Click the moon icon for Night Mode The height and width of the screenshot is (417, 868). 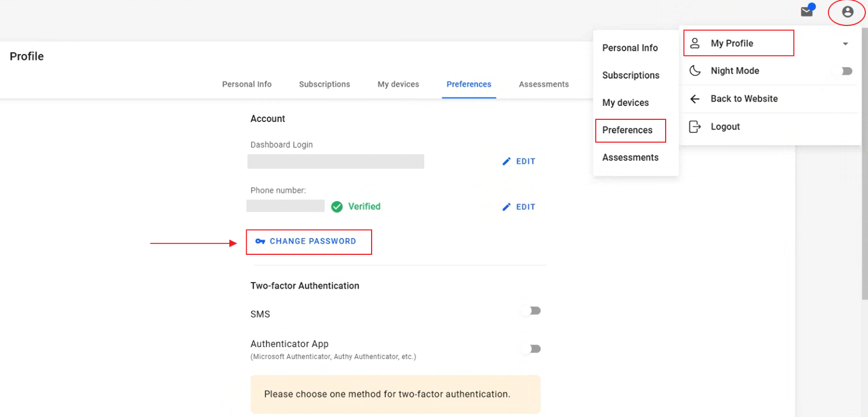pos(695,70)
